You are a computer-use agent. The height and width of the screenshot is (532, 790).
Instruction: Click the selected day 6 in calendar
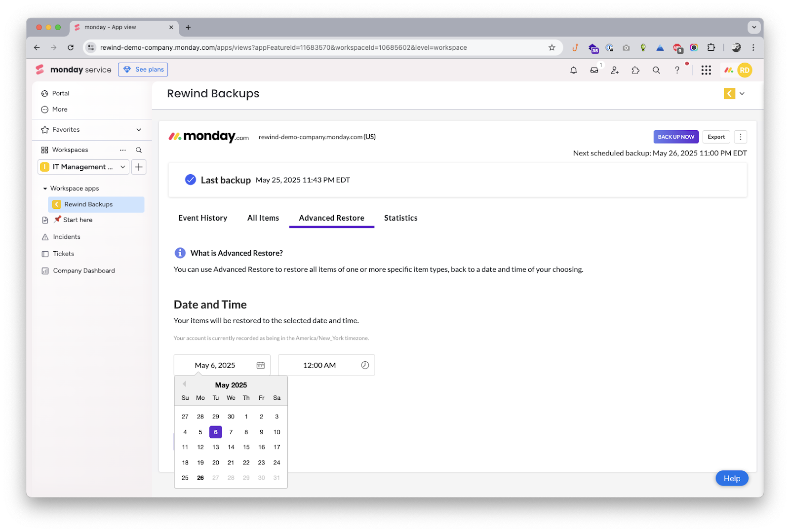pos(216,432)
